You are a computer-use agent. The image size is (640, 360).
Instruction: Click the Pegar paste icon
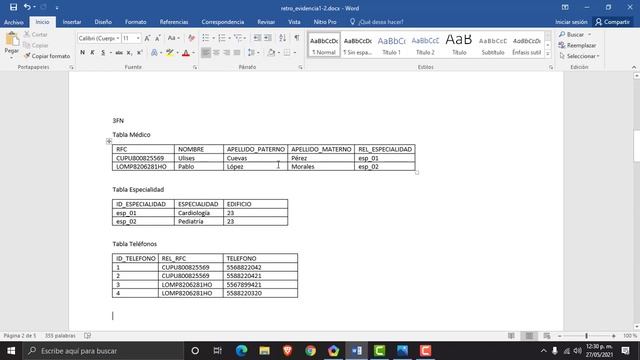[12, 40]
